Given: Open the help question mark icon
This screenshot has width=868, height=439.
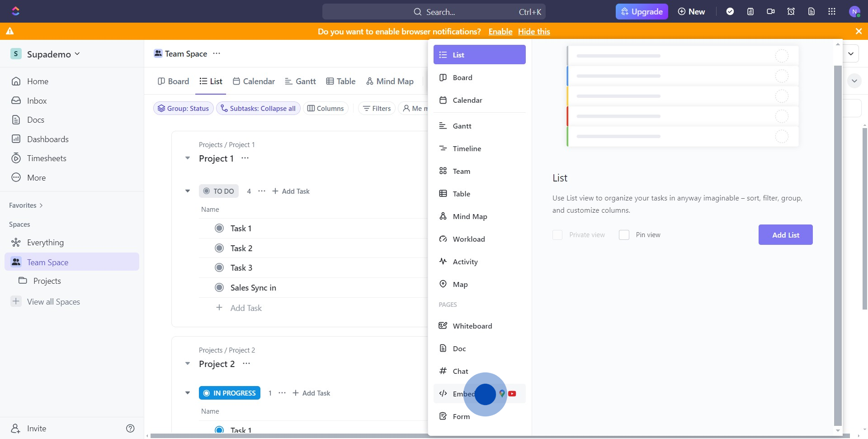Looking at the screenshot, I should tap(130, 428).
